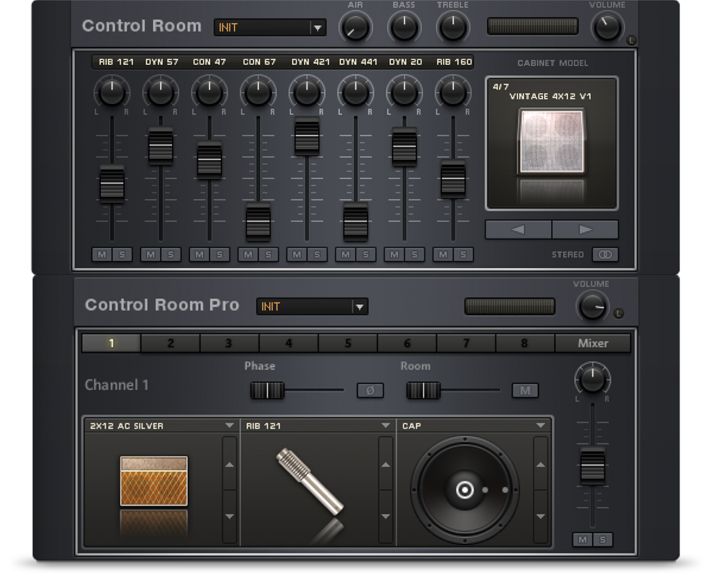Click the previous cabinet model arrow
Screen dimensions: 713x588
pyautogui.click(x=518, y=229)
